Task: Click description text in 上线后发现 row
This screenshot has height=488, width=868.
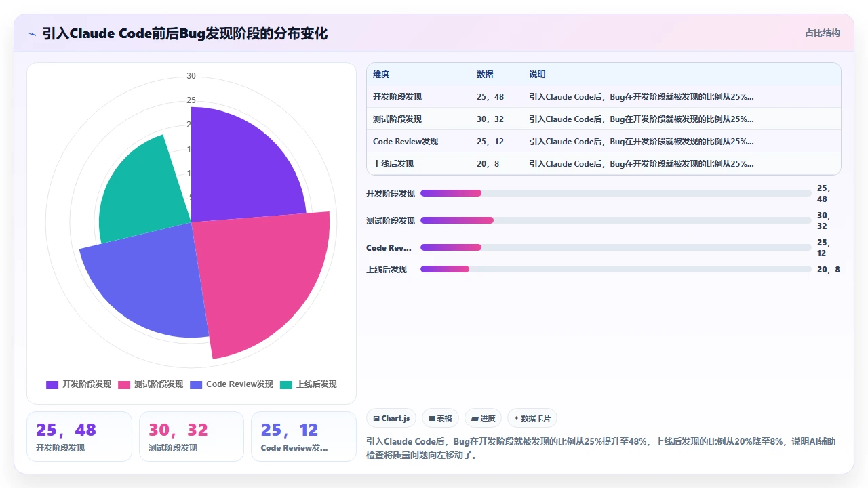Action: coord(642,164)
